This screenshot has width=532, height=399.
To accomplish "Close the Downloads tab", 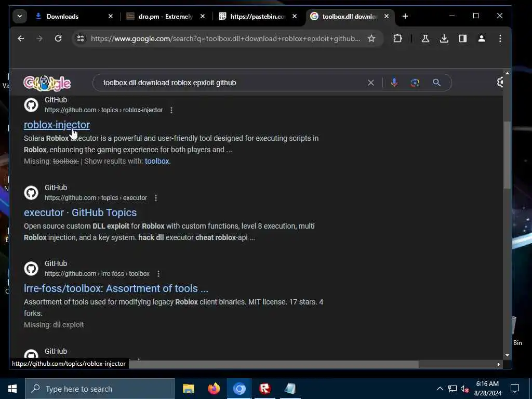I will click(x=111, y=16).
